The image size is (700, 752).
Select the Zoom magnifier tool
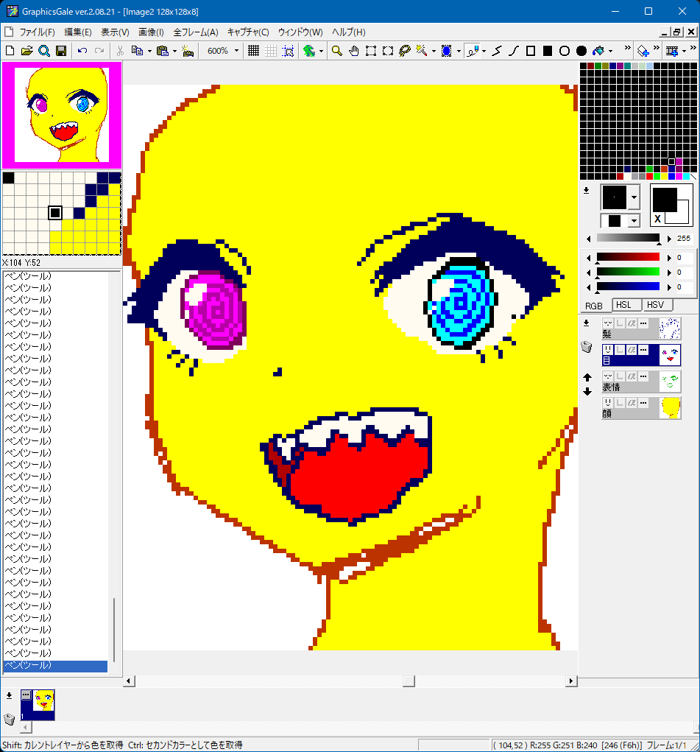tap(337, 50)
